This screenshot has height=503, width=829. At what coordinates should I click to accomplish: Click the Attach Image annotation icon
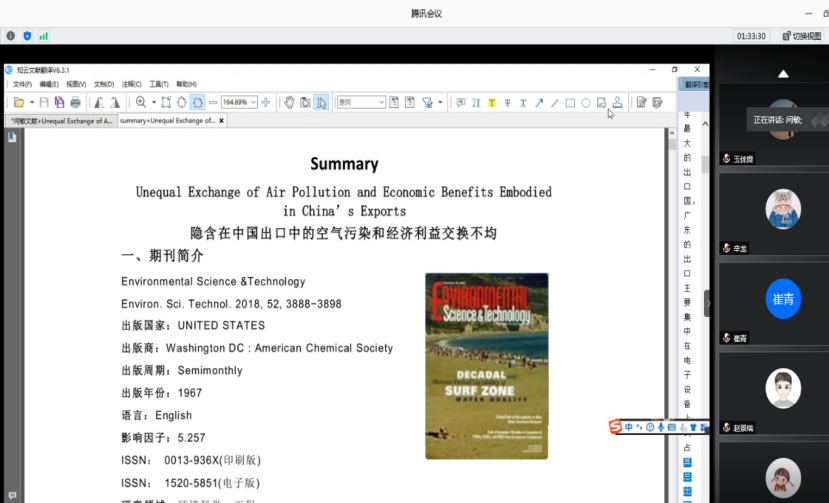(601, 102)
